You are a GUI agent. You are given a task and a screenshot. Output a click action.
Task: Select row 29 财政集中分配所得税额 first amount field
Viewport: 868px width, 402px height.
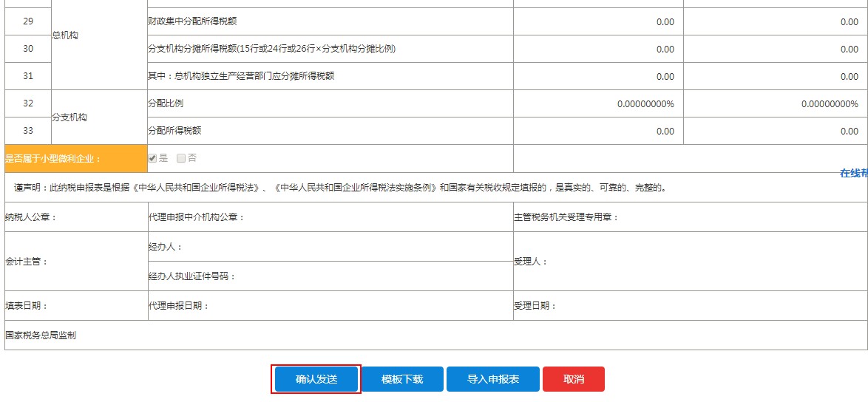pos(598,22)
